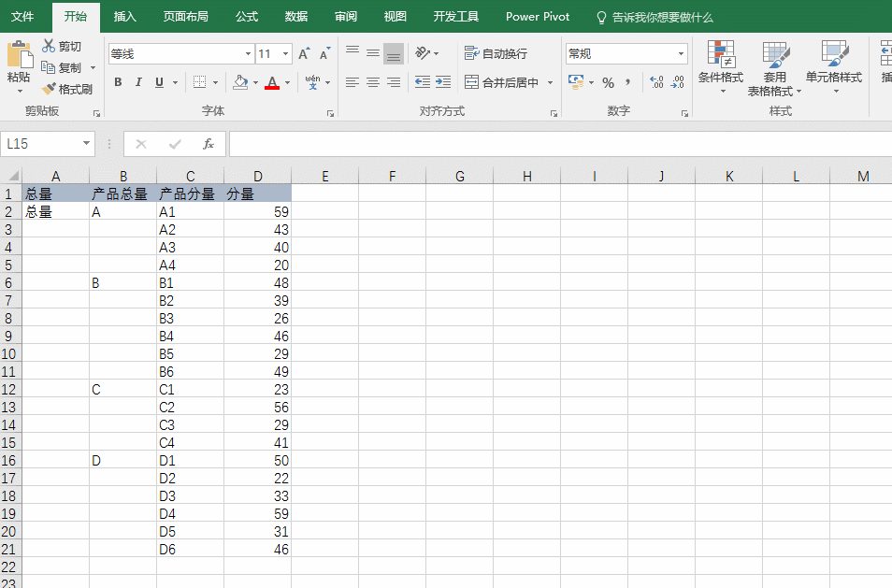Click the red font color A swatch
The height and width of the screenshot is (588, 892).
272,82
